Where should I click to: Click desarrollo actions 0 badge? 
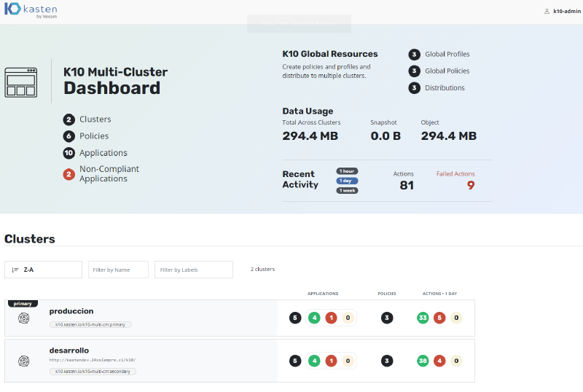456,361
